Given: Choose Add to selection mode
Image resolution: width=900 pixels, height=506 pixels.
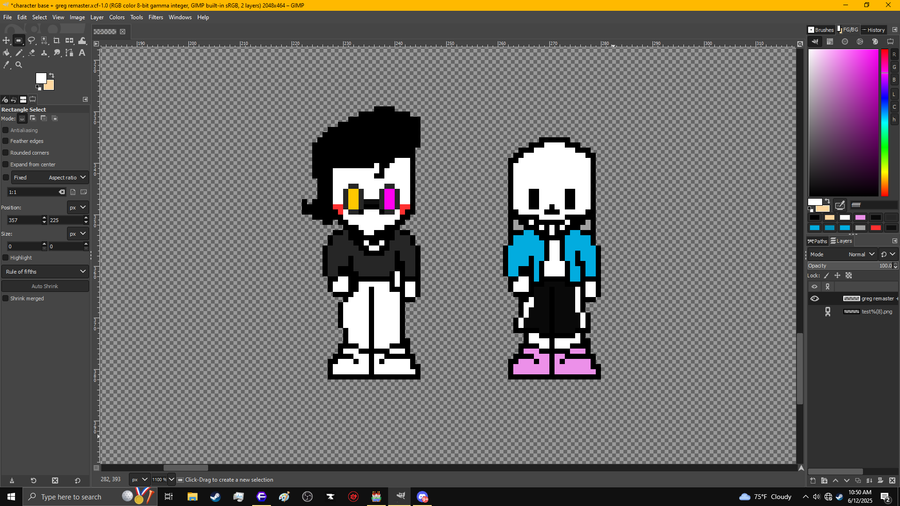Looking at the screenshot, I should click(33, 118).
